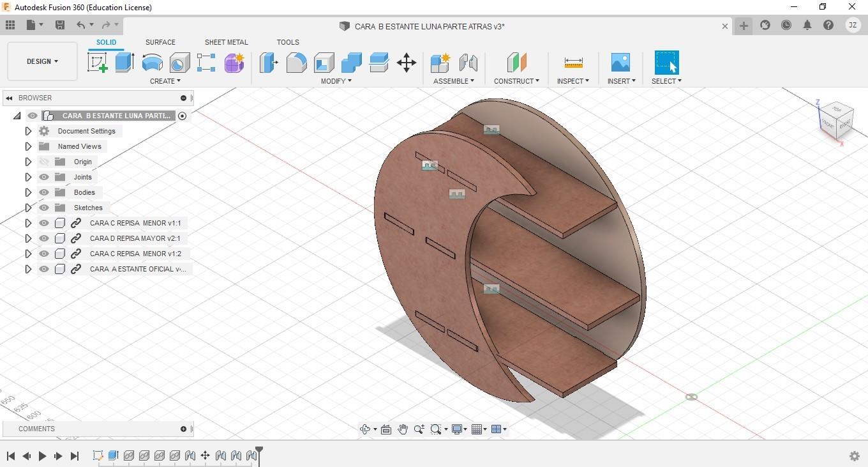Click the Save icon in the top bar
868x467 pixels.
tap(60, 25)
